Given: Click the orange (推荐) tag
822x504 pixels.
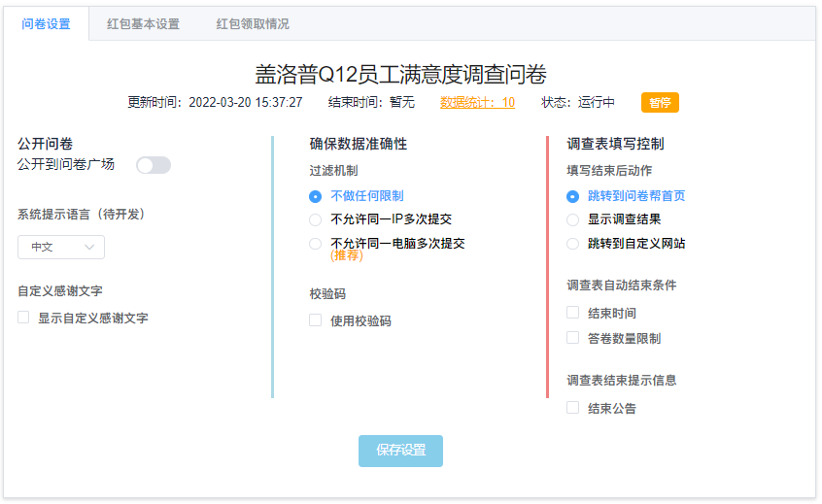Looking at the screenshot, I should point(347,255).
